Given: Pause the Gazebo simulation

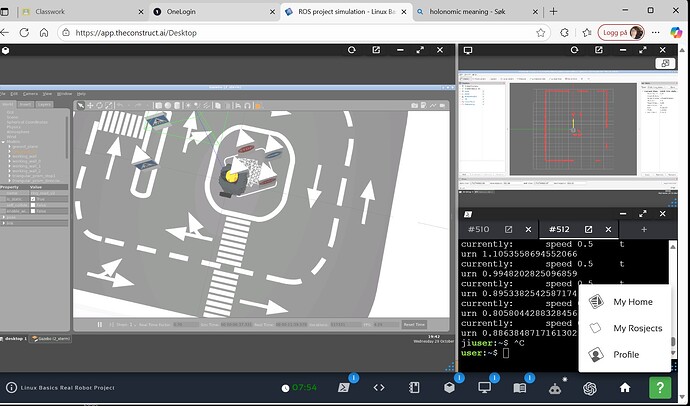Looking at the screenshot, I should 99,325.
